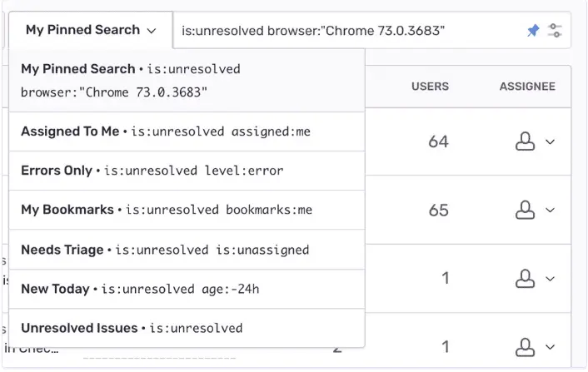Click the USERS column header

pyautogui.click(x=430, y=87)
